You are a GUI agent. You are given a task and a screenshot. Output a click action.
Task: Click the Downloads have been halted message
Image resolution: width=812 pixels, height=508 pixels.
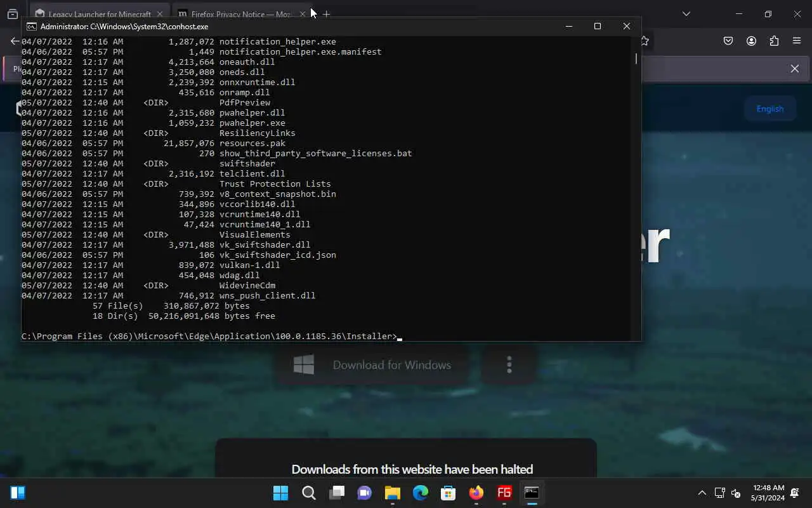coord(412,469)
